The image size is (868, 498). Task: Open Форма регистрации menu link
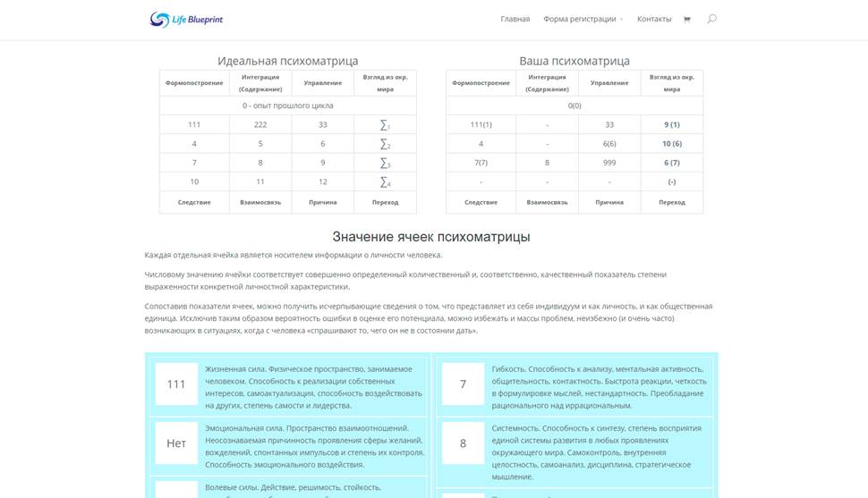pyautogui.click(x=579, y=19)
